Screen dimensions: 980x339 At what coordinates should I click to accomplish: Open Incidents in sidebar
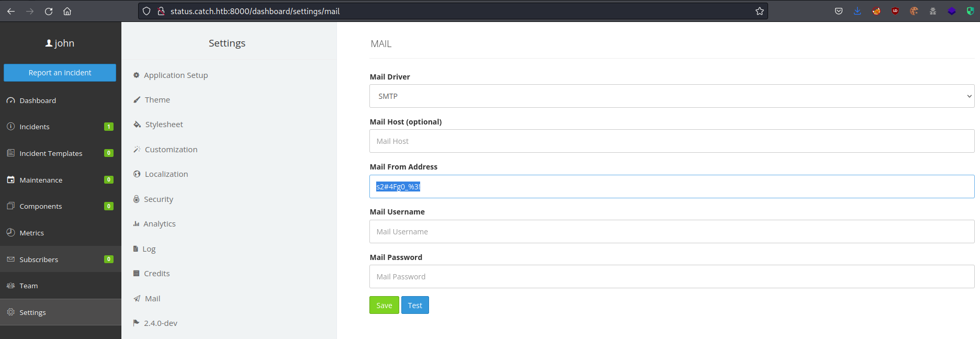[x=61, y=127]
